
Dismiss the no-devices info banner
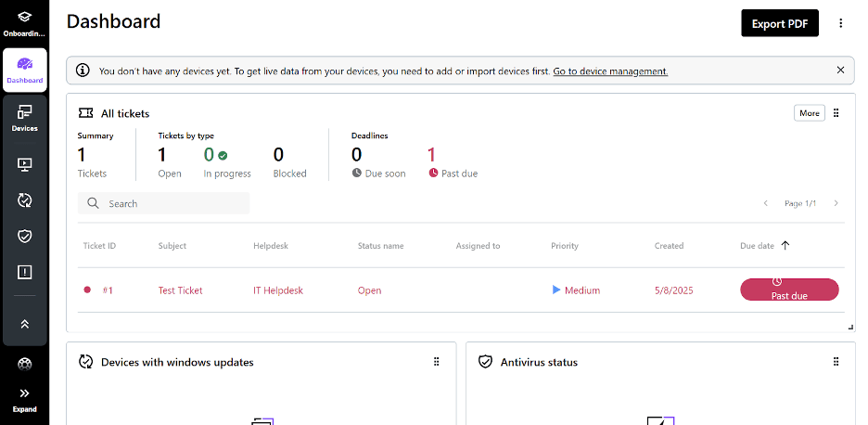click(x=840, y=70)
